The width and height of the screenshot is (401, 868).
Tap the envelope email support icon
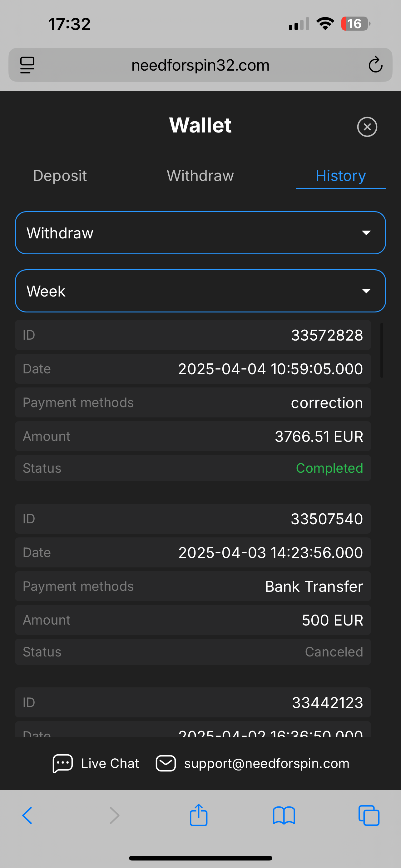coord(166,763)
